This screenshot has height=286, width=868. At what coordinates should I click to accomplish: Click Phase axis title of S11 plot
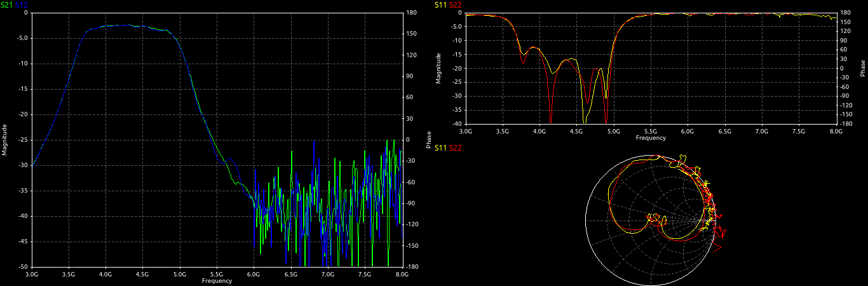(x=862, y=68)
